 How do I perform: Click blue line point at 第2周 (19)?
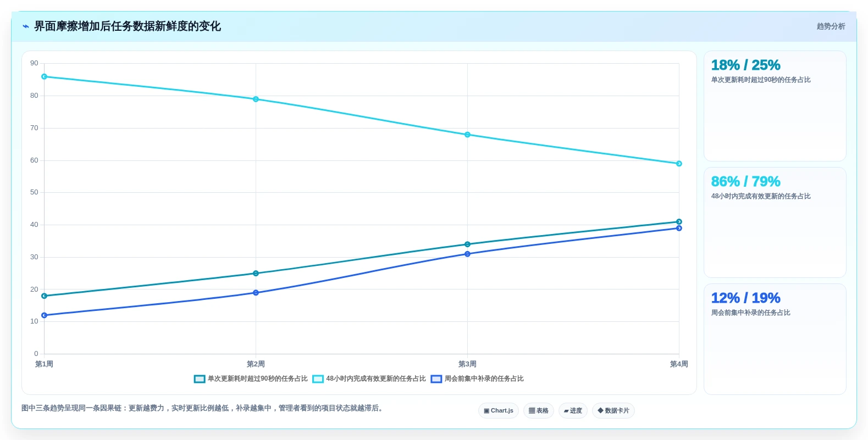(256, 293)
